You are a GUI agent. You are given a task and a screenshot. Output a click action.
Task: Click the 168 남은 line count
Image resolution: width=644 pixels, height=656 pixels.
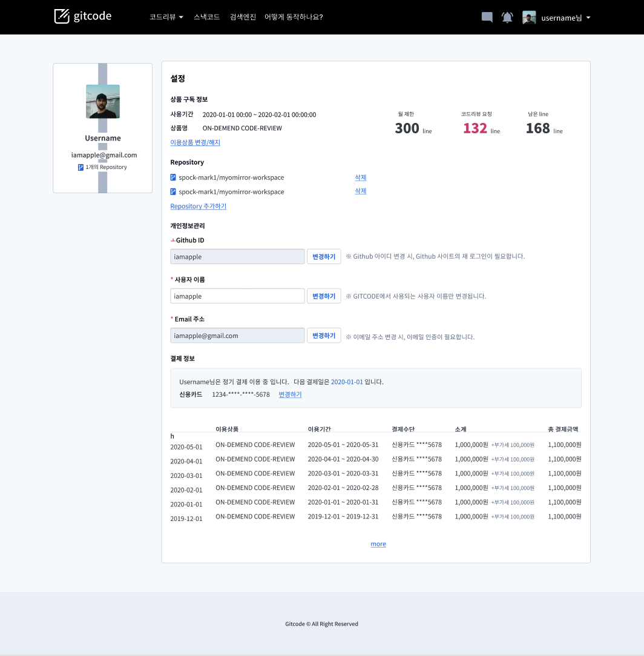(x=538, y=128)
